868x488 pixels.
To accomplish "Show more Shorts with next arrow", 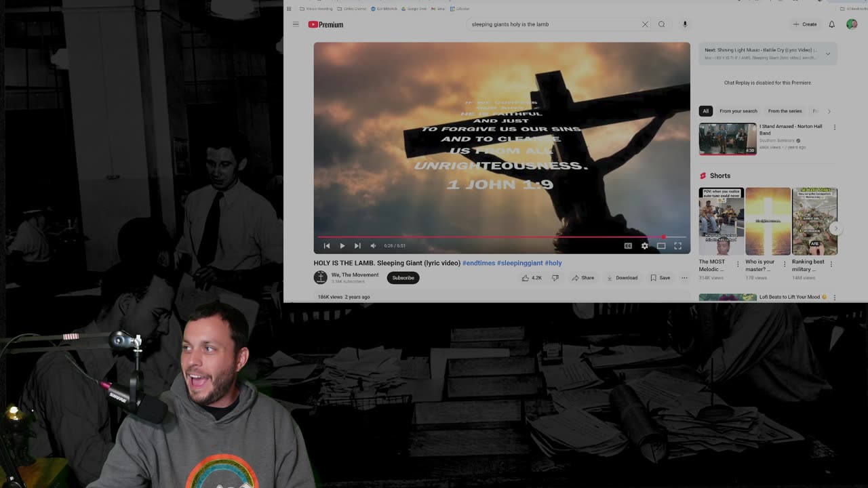I will [835, 228].
